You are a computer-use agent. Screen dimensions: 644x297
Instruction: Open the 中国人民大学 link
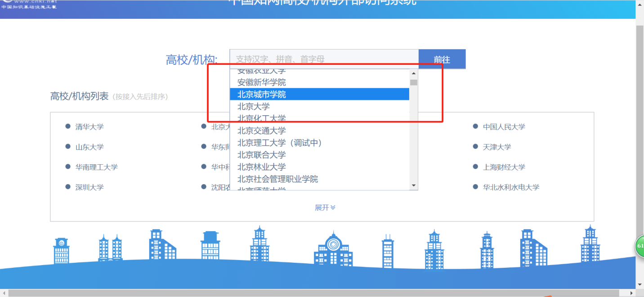[504, 127]
